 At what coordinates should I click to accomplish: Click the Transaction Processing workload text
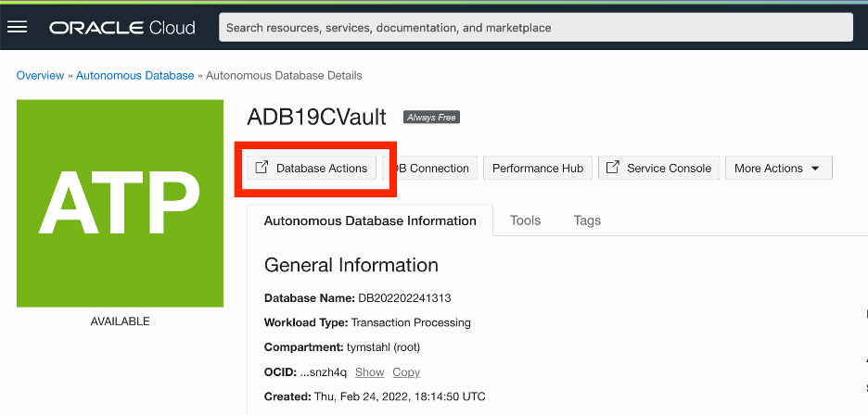coord(411,322)
